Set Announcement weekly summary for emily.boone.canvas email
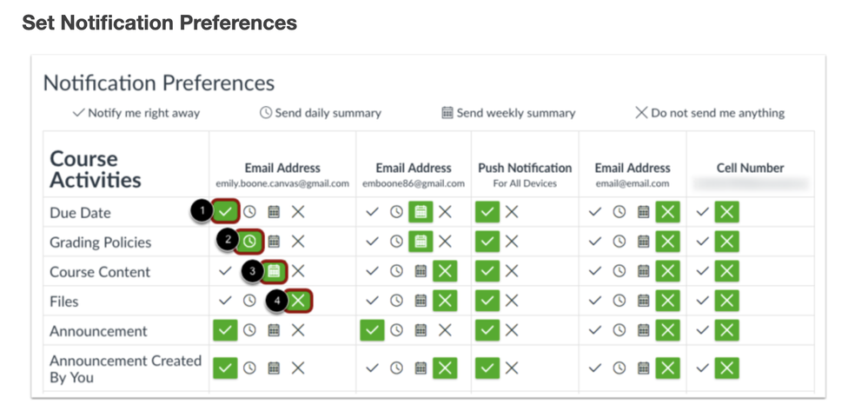 (x=274, y=330)
